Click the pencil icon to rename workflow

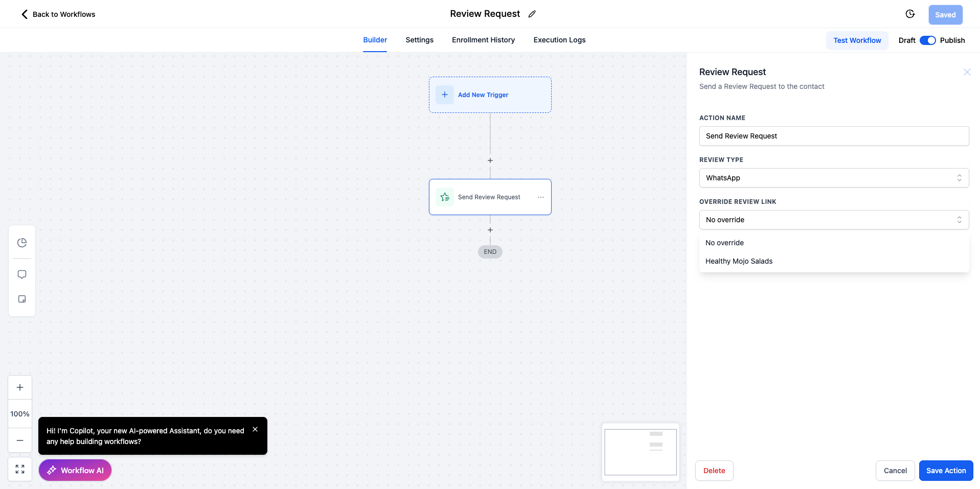(x=532, y=14)
